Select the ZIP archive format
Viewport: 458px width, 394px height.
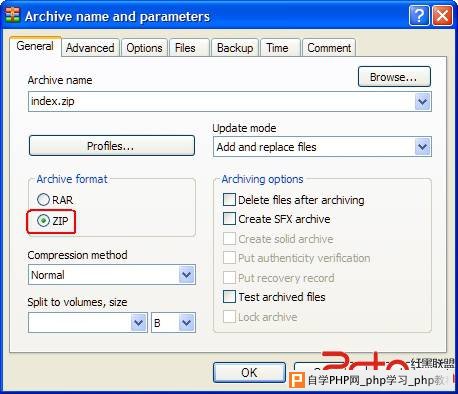coord(53,221)
